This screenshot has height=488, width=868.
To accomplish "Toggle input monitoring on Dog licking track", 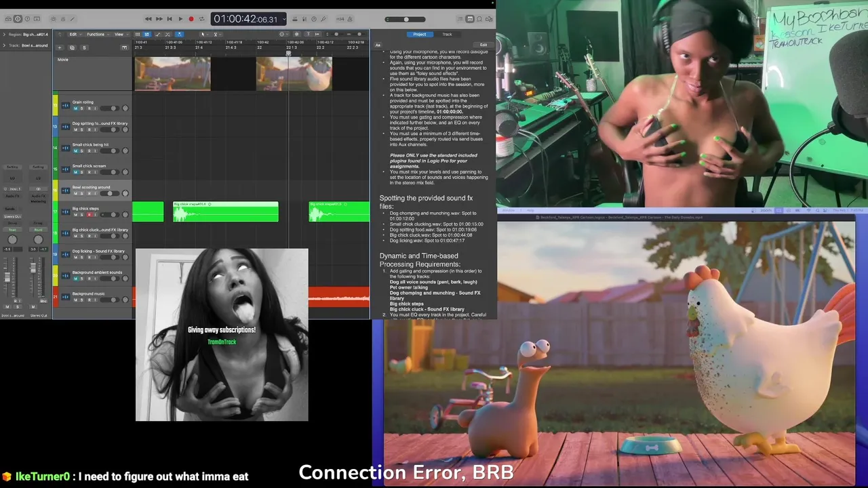I will tap(95, 257).
